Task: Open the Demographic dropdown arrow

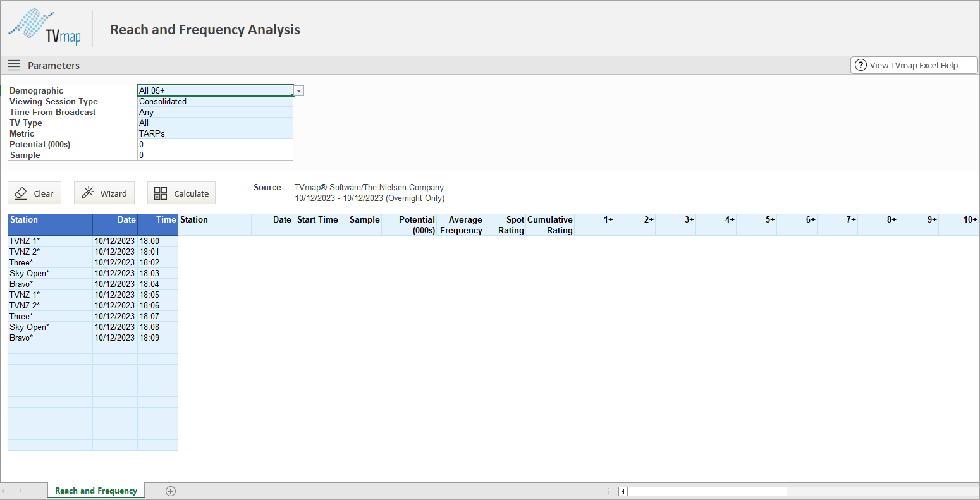Action: [299, 91]
